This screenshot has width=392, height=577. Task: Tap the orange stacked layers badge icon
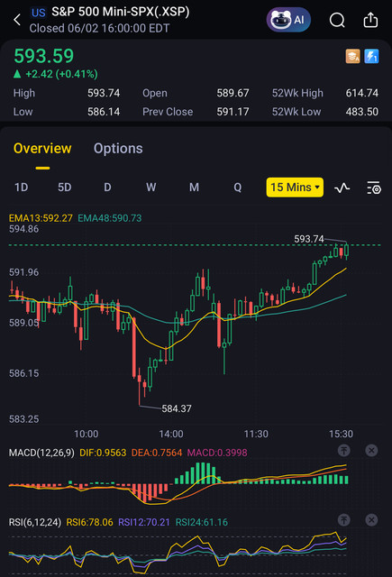click(352, 56)
